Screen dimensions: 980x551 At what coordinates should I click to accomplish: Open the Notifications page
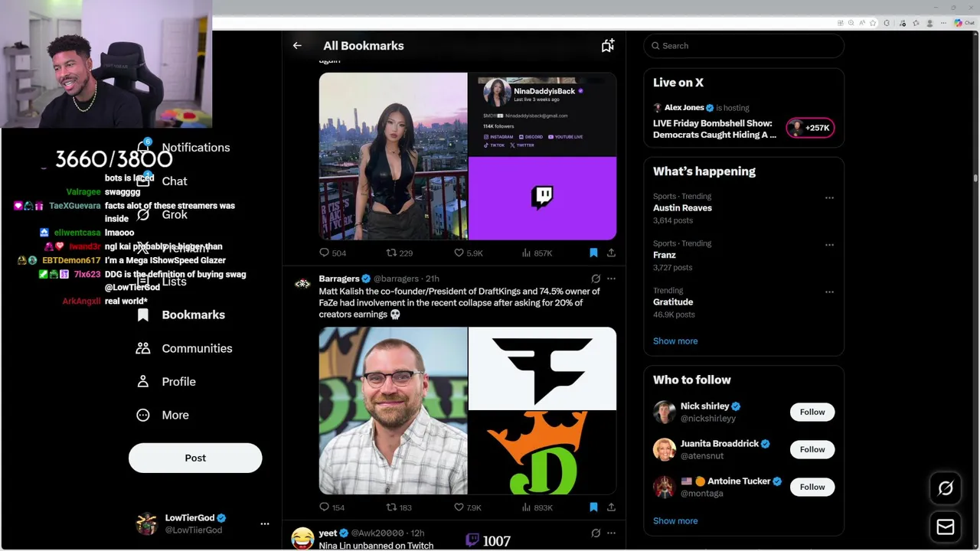tap(184, 148)
